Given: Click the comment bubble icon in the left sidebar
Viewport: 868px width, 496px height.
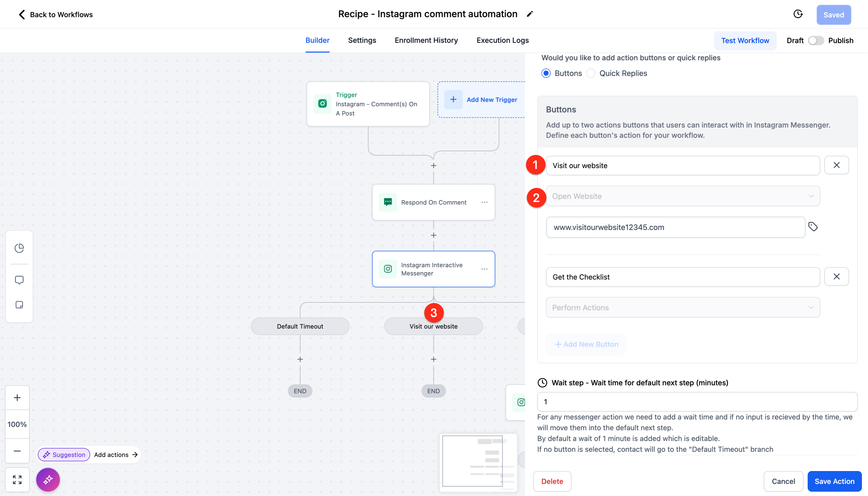Looking at the screenshot, I should click(x=19, y=280).
